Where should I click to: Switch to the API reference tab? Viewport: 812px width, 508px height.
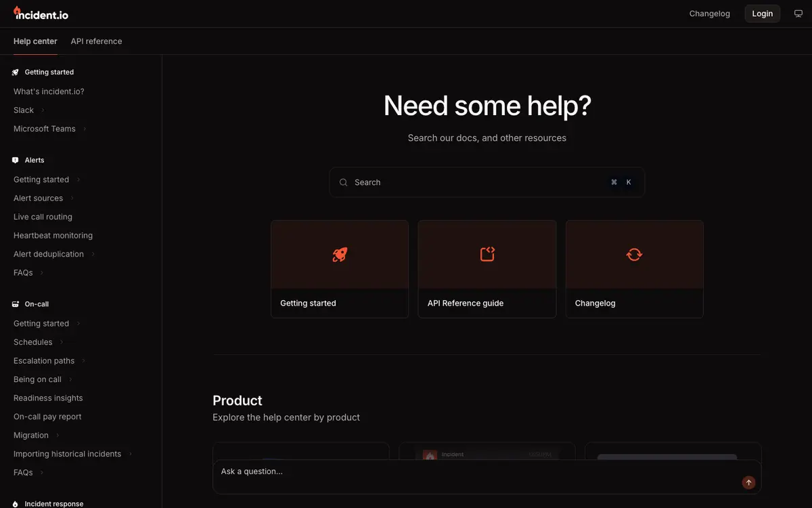coord(96,41)
